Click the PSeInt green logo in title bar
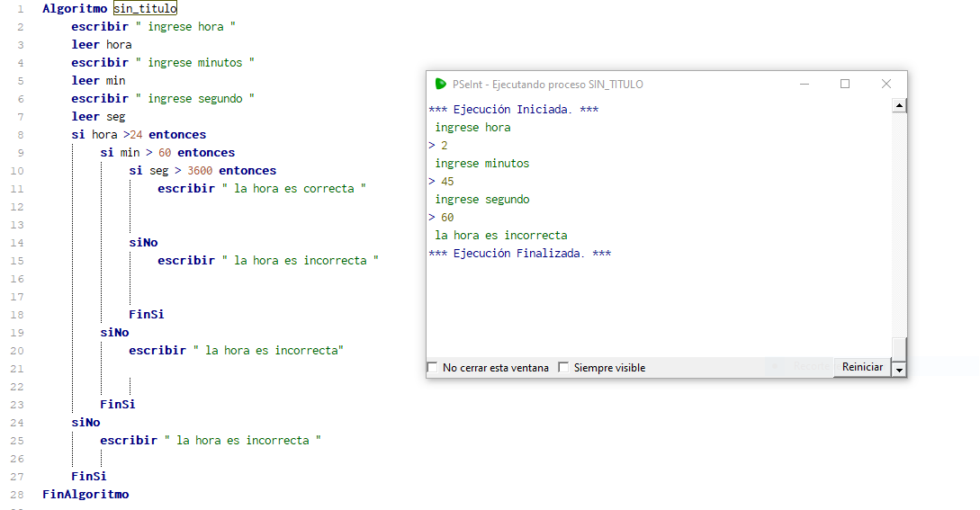 click(440, 84)
